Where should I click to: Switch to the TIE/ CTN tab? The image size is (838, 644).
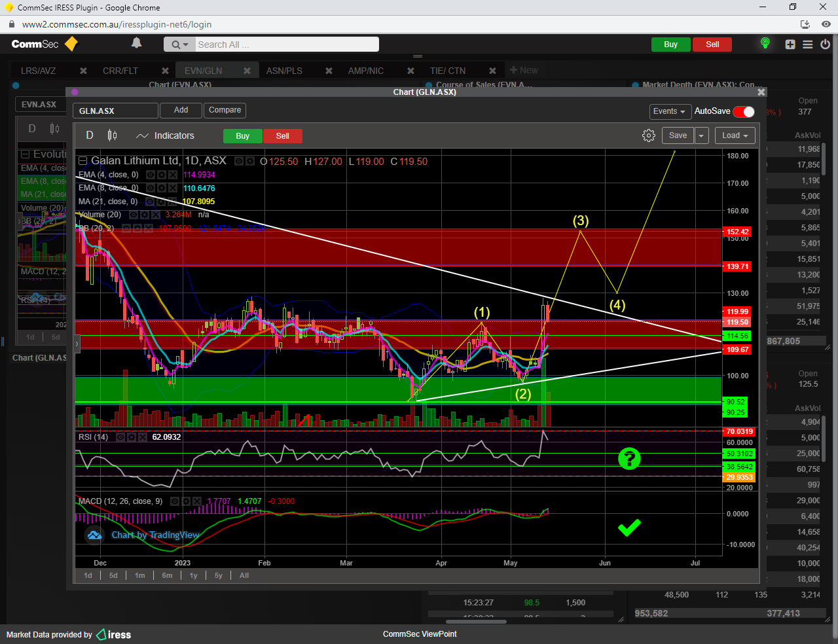click(448, 71)
